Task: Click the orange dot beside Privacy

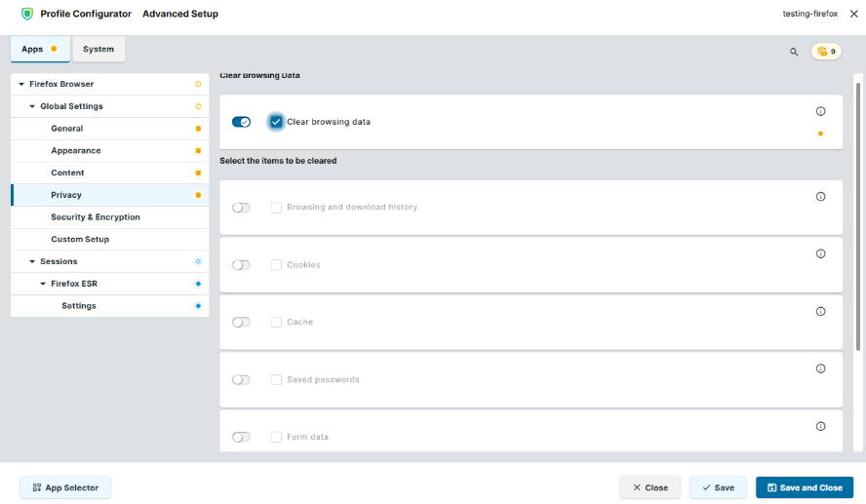Action: 198,195
